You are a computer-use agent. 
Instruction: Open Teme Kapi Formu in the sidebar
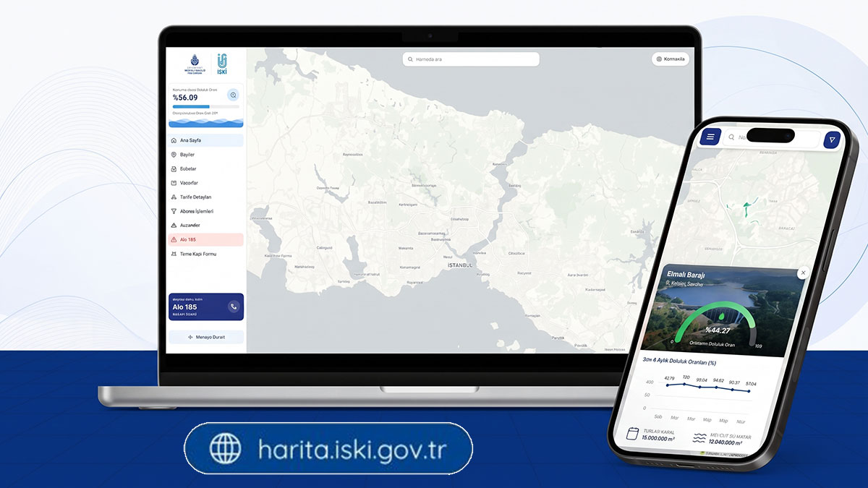205,254
